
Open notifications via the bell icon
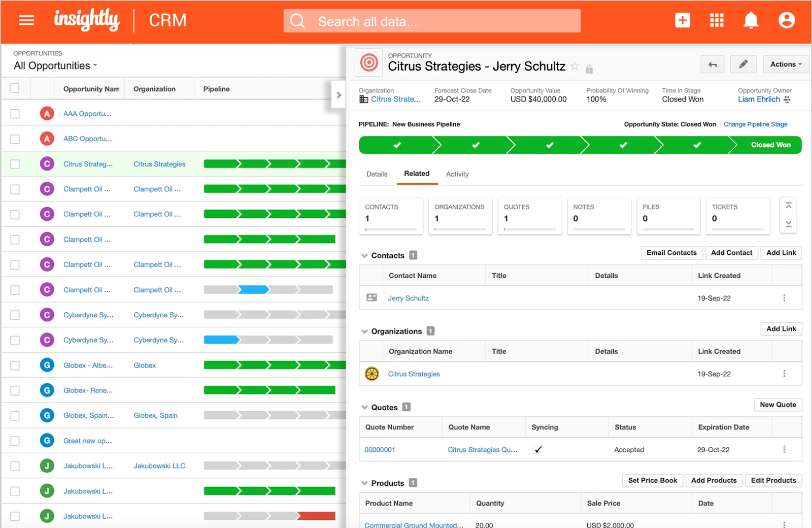(x=751, y=20)
